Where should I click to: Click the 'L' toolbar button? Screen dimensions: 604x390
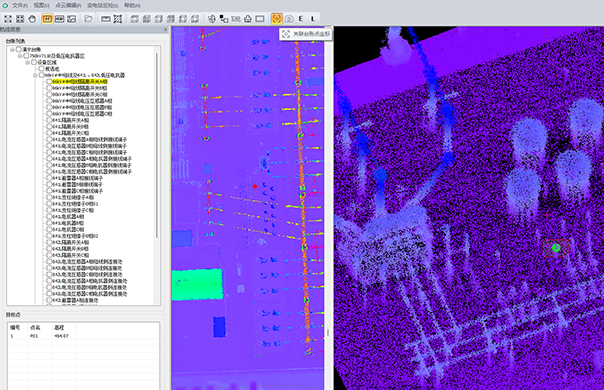coord(313,18)
